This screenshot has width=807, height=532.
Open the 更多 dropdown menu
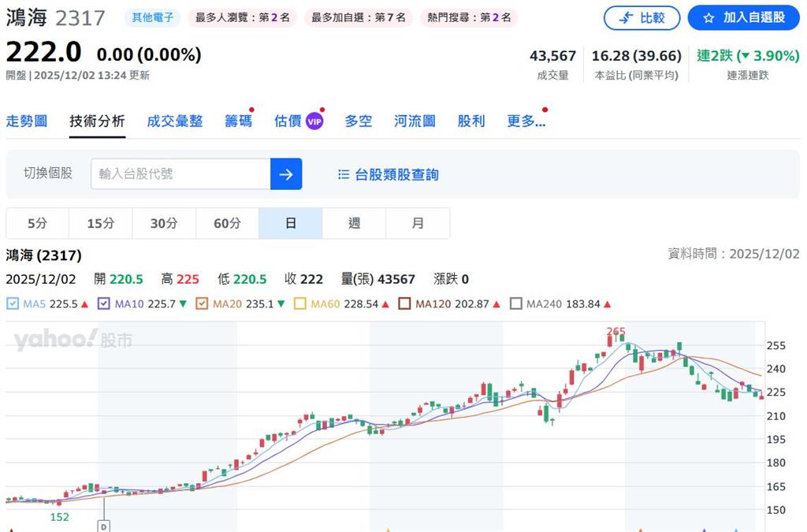[x=524, y=121]
